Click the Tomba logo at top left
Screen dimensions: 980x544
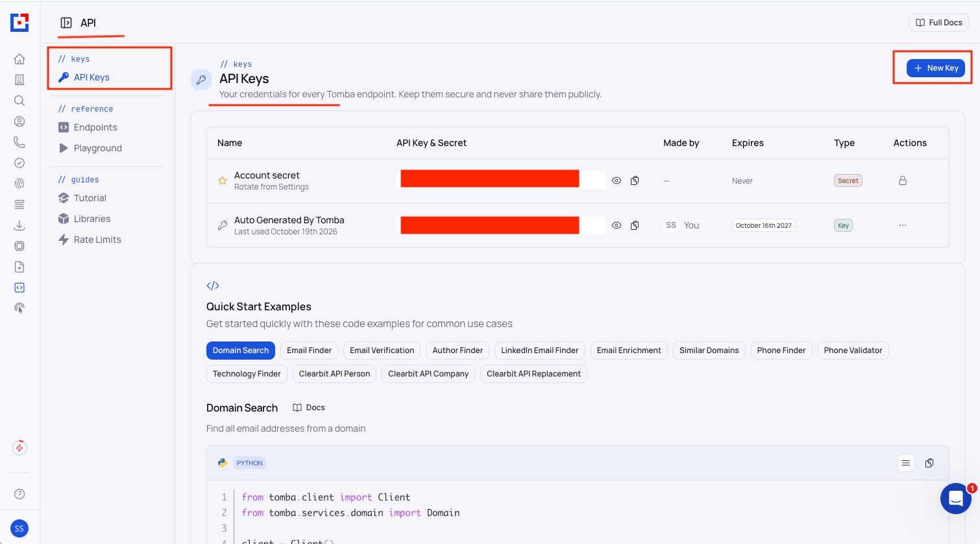[19, 22]
